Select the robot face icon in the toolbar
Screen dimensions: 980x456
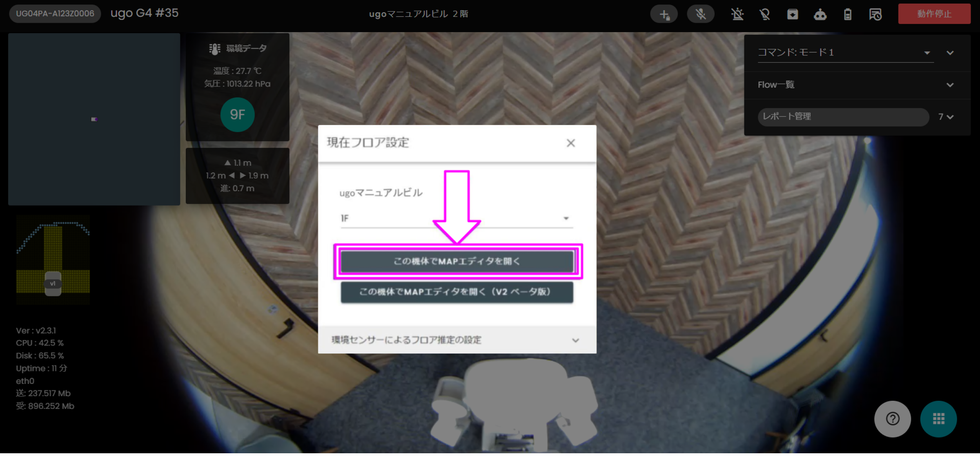[x=820, y=13]
